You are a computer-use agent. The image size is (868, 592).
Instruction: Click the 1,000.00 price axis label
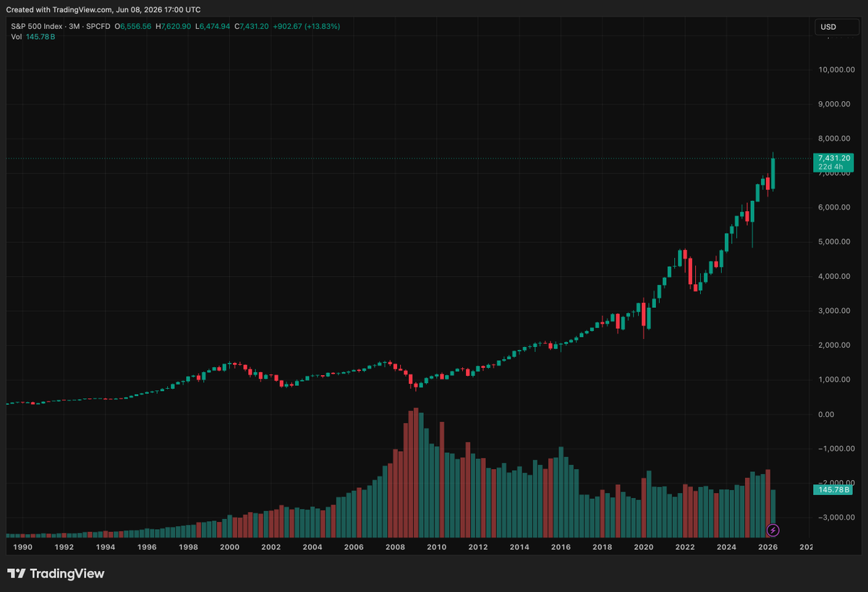[835, 379]
